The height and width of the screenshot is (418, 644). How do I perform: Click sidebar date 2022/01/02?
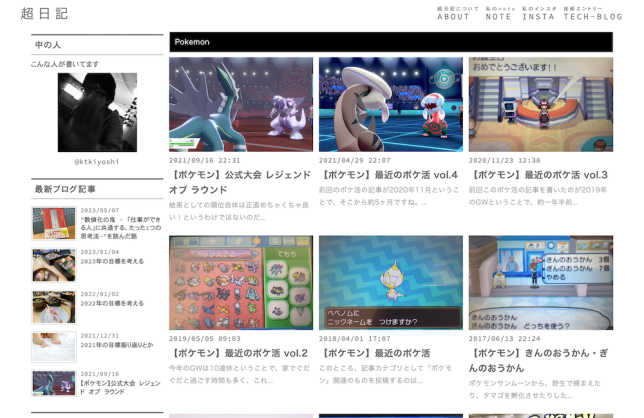(100, 294)
